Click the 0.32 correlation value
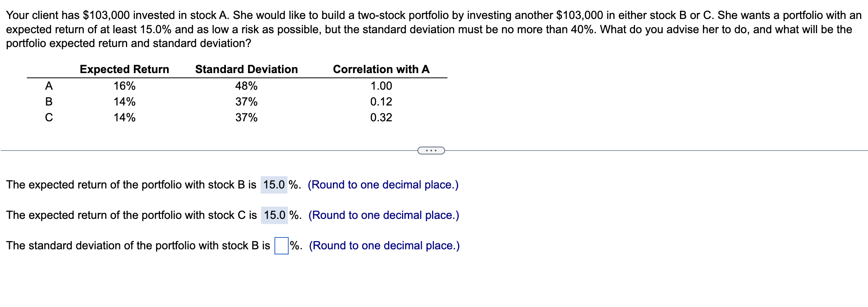868x307 pixels. pyautogui.click(x=381, y=118)
